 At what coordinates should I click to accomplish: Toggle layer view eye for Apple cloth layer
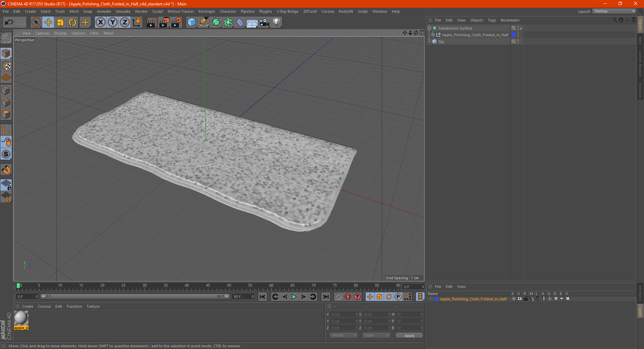click(520, 299)
